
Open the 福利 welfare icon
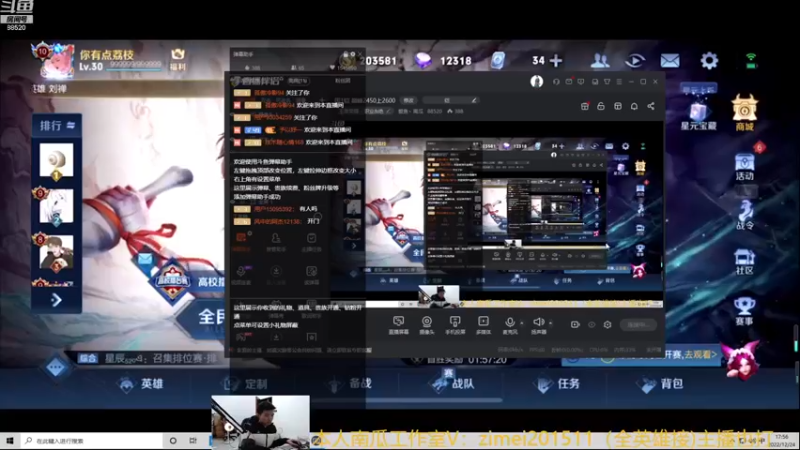pyautogui.click(x=178, y=59)
